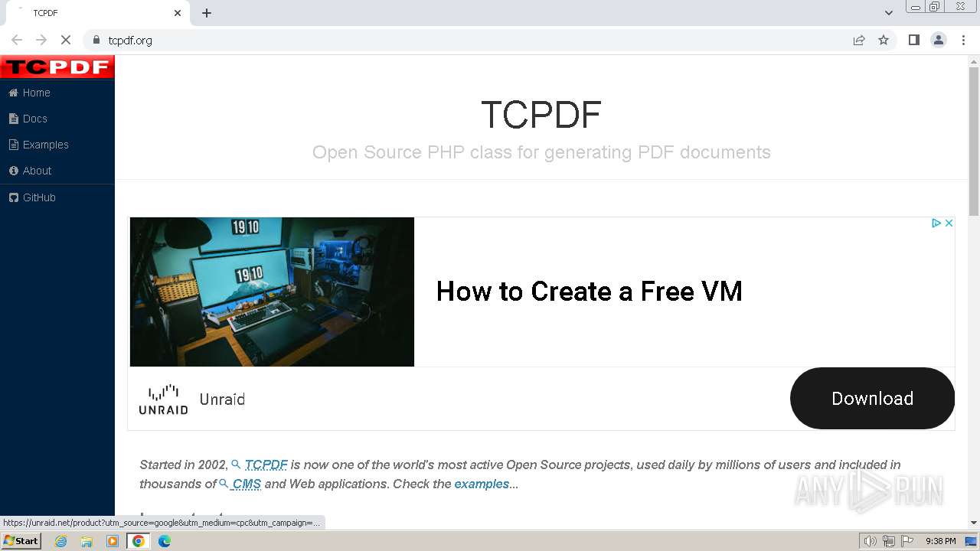Click the Unraid logo in ad
Screen dimensions: 980x551
[x=163, y=399]
